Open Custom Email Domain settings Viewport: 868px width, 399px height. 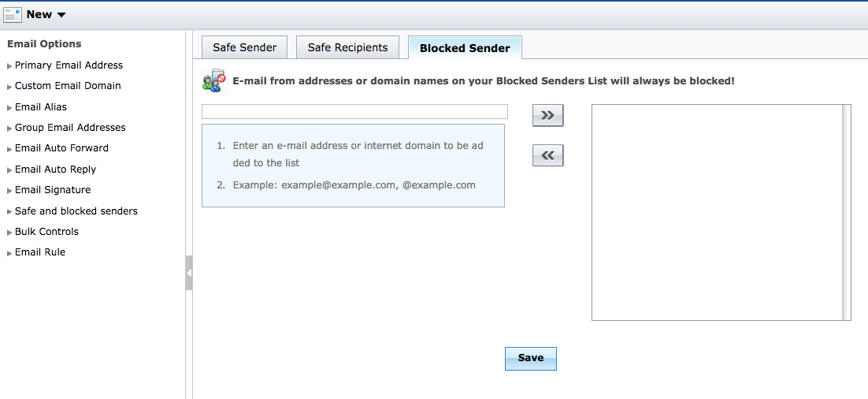pyautogui.click(x=68, y=86)
